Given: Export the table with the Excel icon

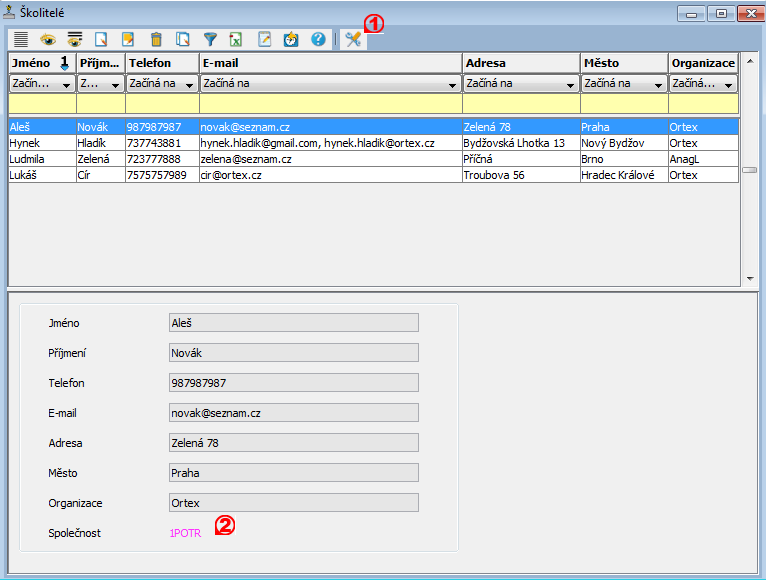Looking at the screenshot, I should (236, 40).
